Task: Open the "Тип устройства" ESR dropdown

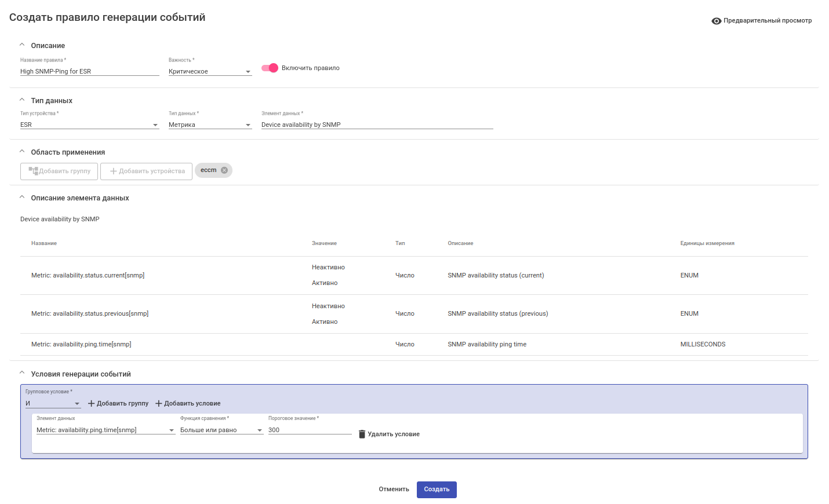Action: pos(89,125)
